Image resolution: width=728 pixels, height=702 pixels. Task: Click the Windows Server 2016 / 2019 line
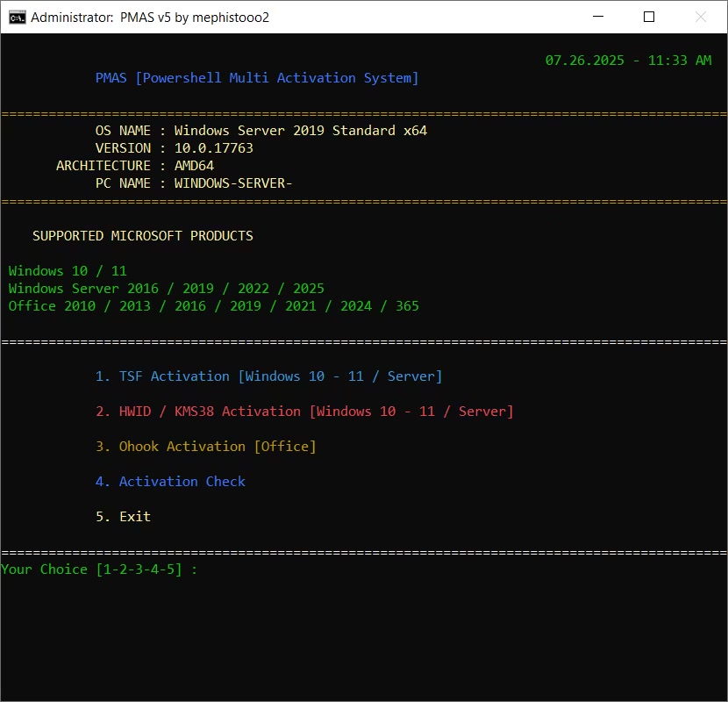[x=166, y=289]
